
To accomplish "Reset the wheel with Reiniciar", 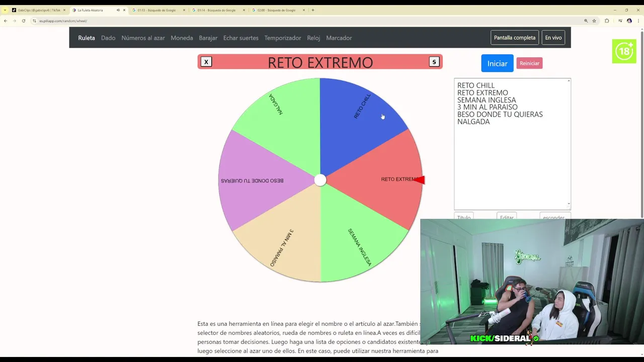I will [x=529, y=63].
